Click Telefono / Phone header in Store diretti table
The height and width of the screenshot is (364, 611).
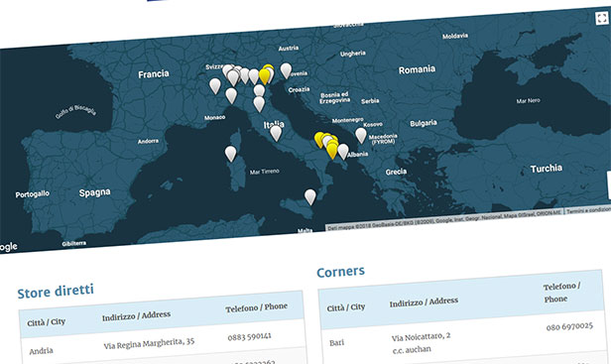tap(256, 307)
